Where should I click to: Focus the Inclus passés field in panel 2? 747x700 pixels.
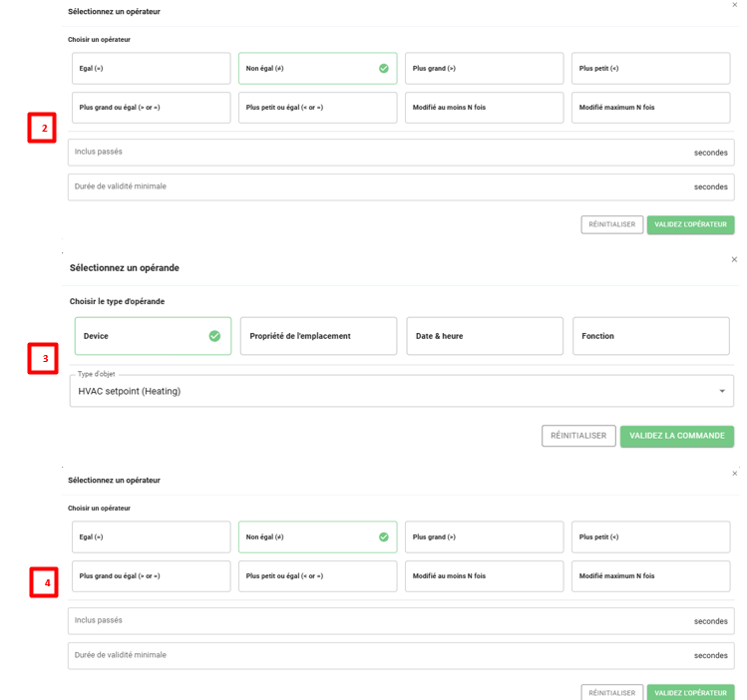coord(379,153)
